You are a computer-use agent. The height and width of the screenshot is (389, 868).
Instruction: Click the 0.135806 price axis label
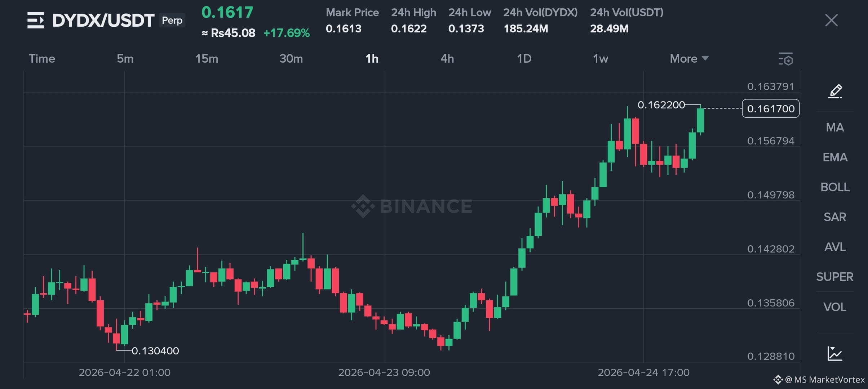771,303
